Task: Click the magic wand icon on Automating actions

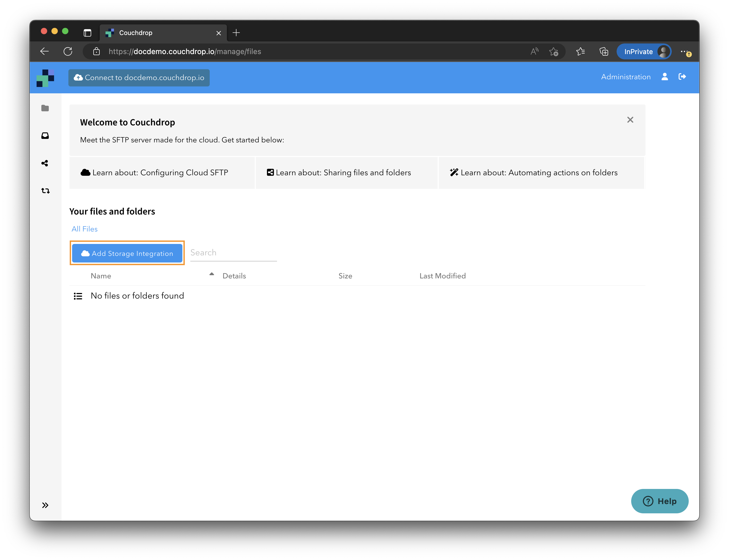Action: [454, 172]
